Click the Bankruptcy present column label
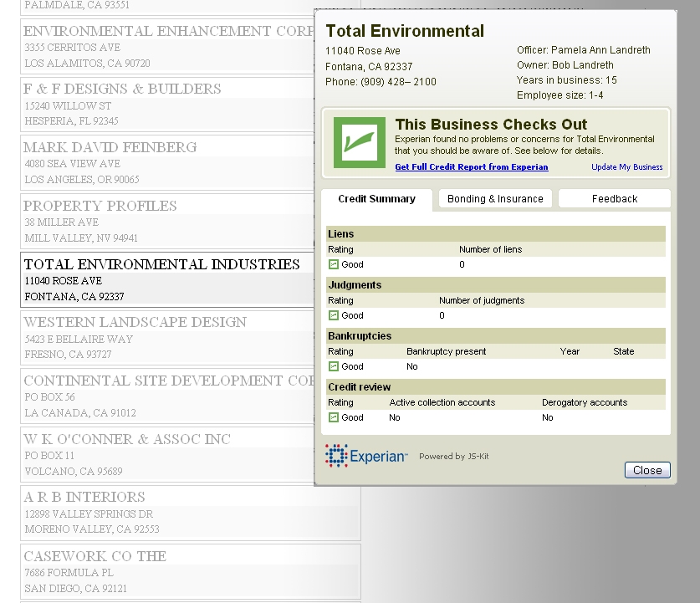This screenshot has width=700, height=603. [x=446, y=351]
